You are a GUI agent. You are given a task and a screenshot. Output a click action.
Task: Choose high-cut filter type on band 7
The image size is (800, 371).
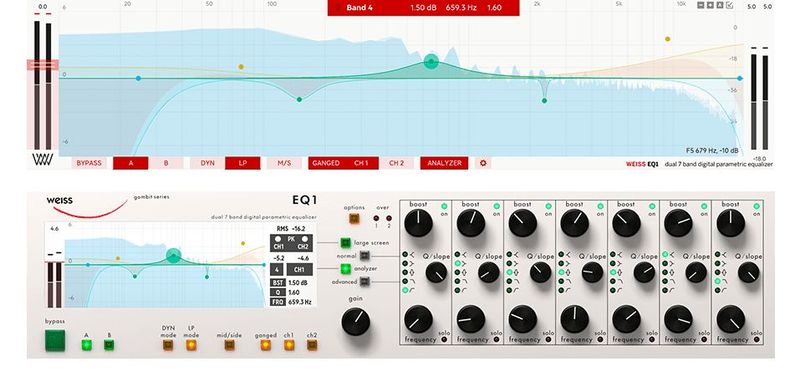pyautogui.click(x=717, y=281)
